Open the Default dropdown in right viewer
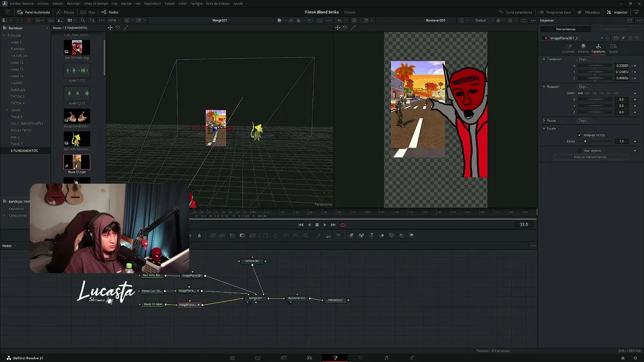This screenshot has width=644, height=362. tap(483, 20)
